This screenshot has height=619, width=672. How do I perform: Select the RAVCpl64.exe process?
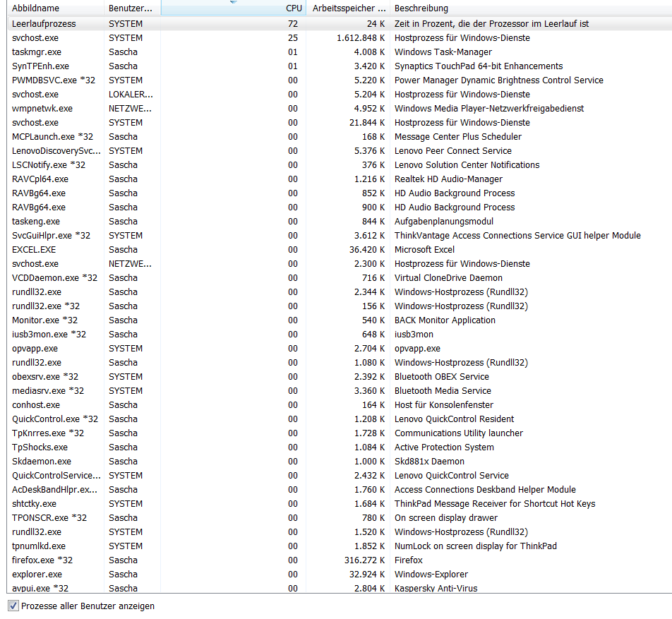[340, 179]
